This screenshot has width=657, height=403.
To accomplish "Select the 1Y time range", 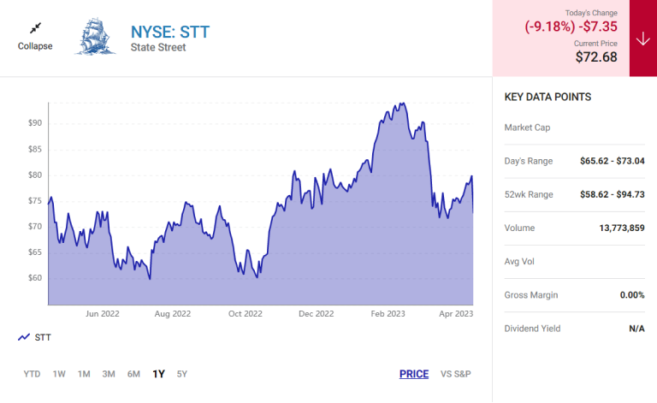I will click(x=158, y=374).
